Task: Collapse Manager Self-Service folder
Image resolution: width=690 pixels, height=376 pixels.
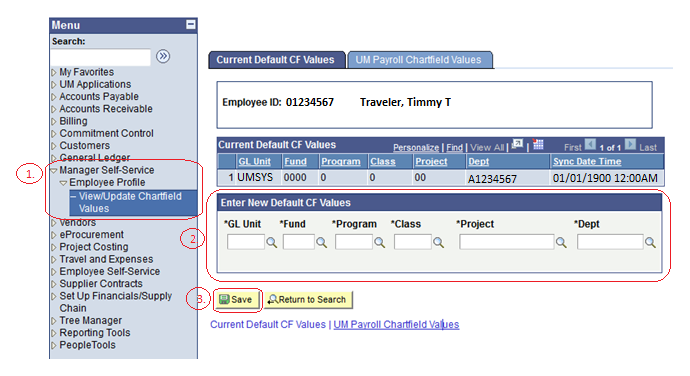Action: click(54, 170)
